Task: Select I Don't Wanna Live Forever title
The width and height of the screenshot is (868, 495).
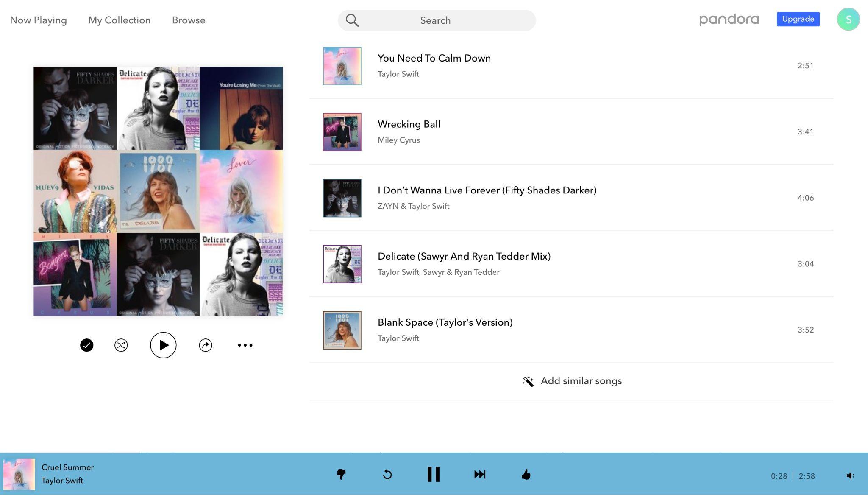Action: coord(487,190)
